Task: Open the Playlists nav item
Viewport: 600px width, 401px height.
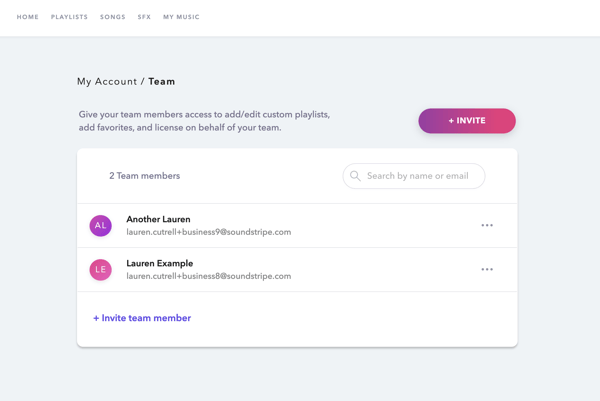Action: tap(69, 17)
